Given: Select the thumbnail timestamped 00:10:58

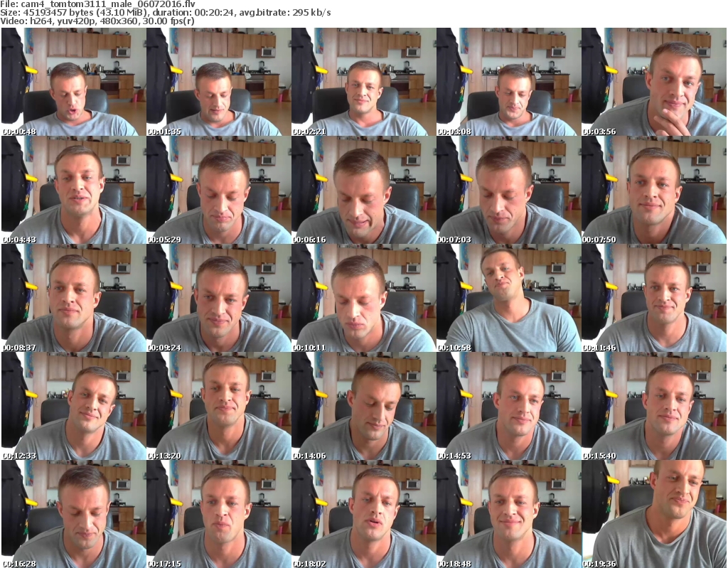Looking at the screenshot, I should 508,298.
